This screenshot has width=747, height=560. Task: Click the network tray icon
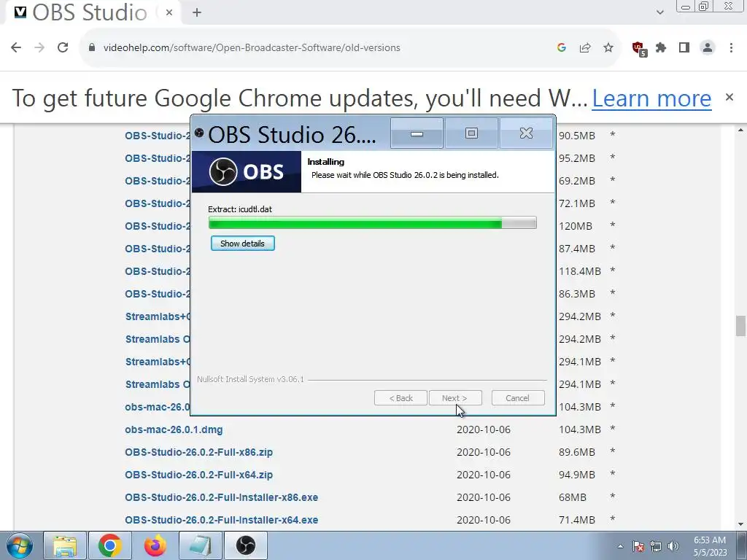pos(656,546)
